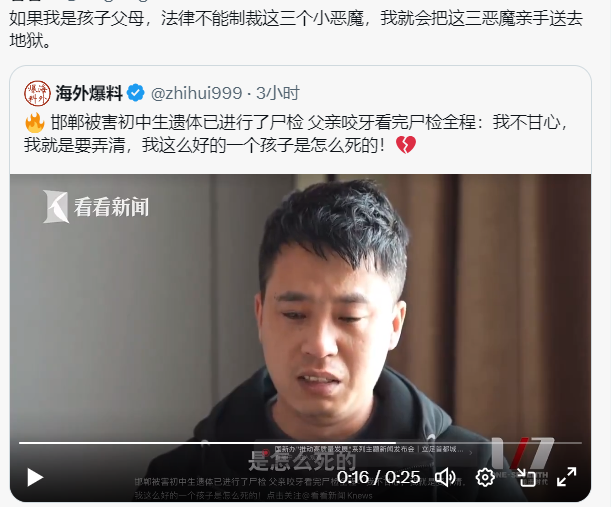This screenshot has height=507, width=615.
Task: Click the blue verified badge beside 海外爆料
Action: click(136, 93)
